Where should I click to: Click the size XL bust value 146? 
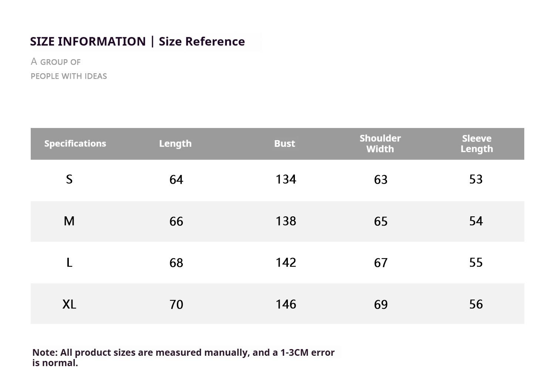[x=286, y=304]
